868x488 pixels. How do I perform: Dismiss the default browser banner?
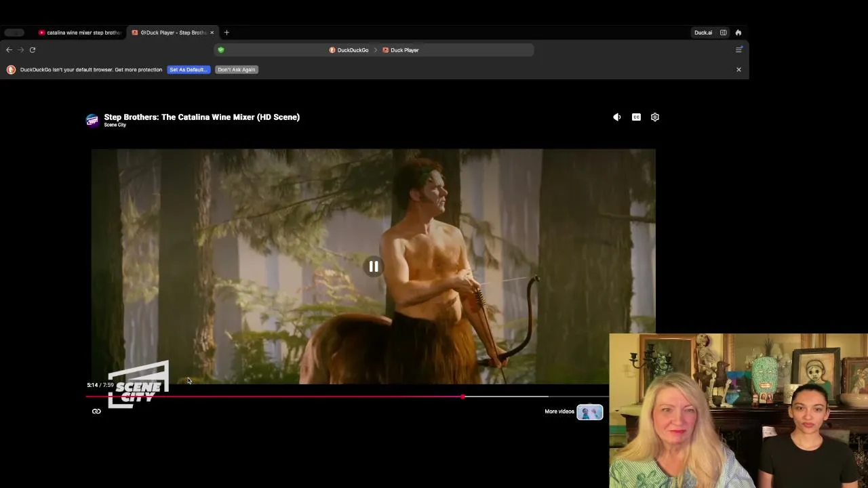pos(738,70)
